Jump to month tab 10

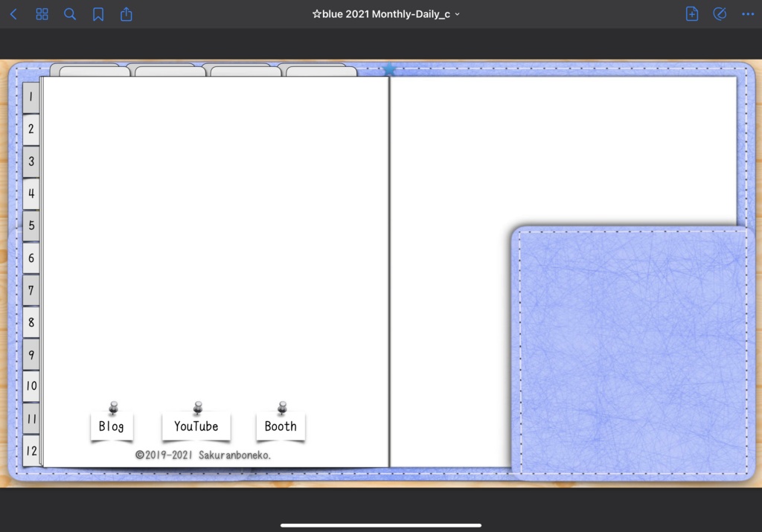[x=31, y=385]
